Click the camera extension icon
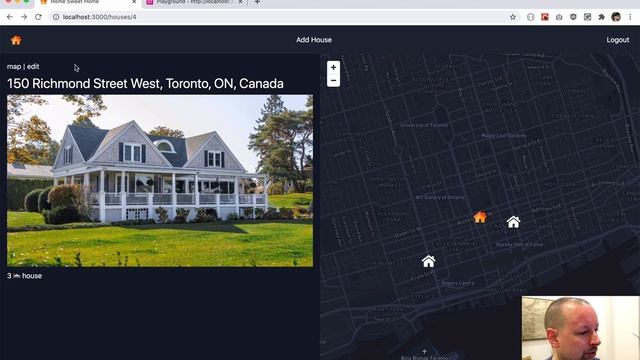640x360 pixels. [x=559, y=17]
